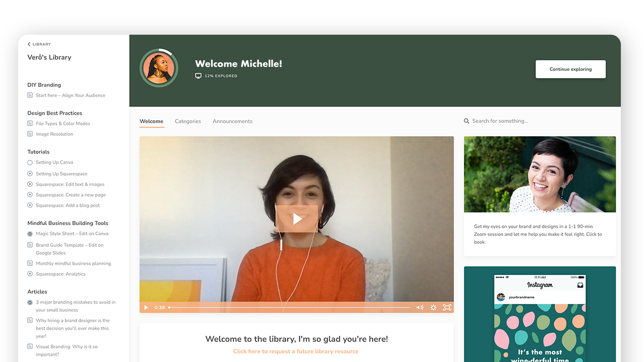The width and height of the screenshot is (644, 362).
Task: Click the small play icon in the video bar
Action: click(146, 308)
